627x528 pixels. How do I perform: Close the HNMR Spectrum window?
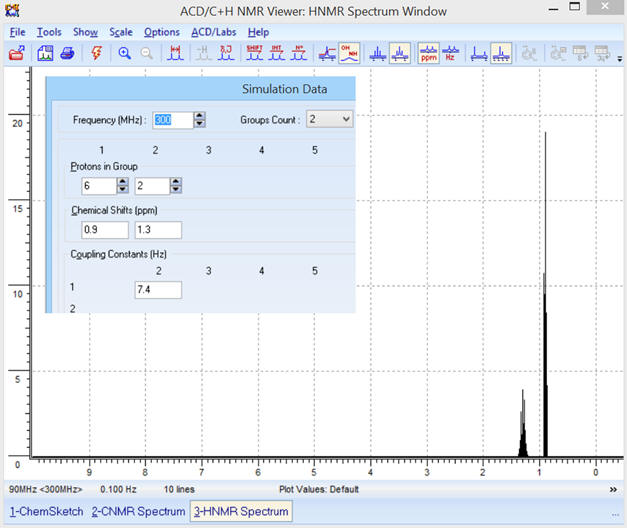pos(605,7)
